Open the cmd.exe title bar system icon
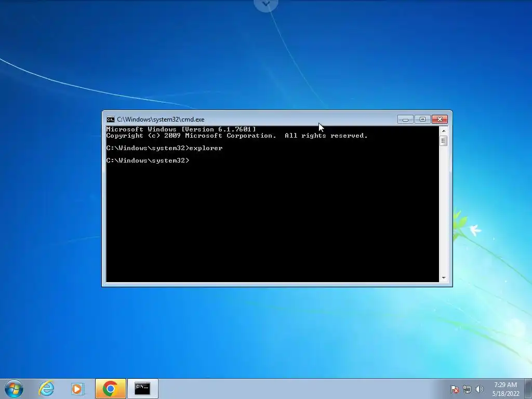Screen dimensions: 532x399 [x=111, y=119]
